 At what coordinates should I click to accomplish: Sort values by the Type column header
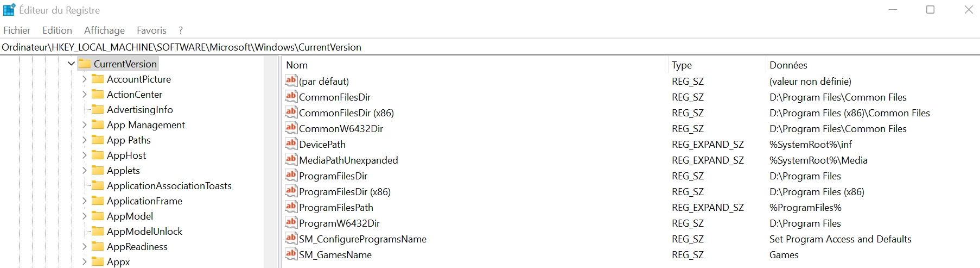[x=717, y=65]
